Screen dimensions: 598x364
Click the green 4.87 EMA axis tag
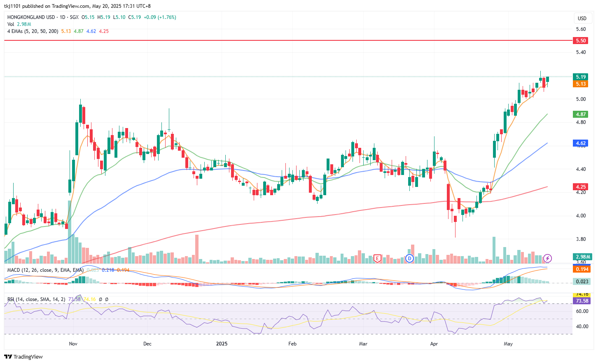click(581, 114)
